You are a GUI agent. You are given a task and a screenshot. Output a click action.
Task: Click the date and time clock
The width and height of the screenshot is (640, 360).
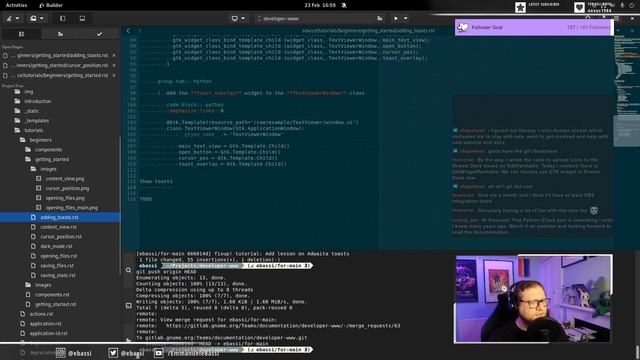tap(320, 5)
